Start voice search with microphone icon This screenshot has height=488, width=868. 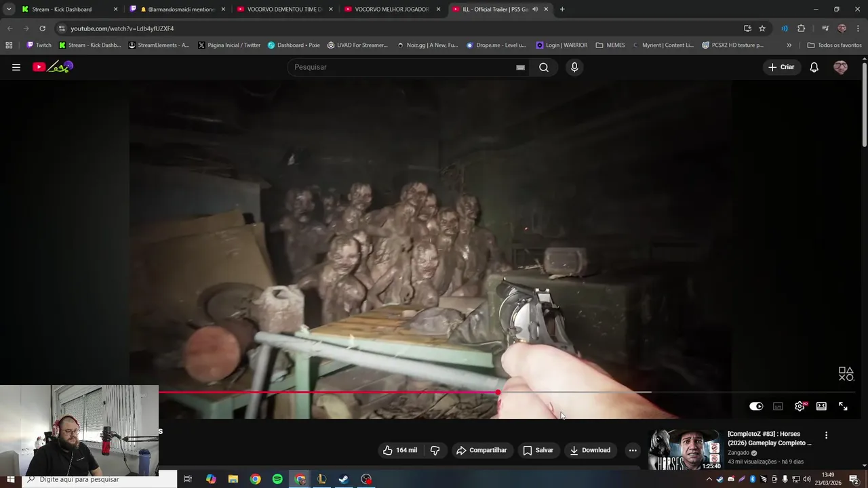pyautogui.click(x=574, y=67)
